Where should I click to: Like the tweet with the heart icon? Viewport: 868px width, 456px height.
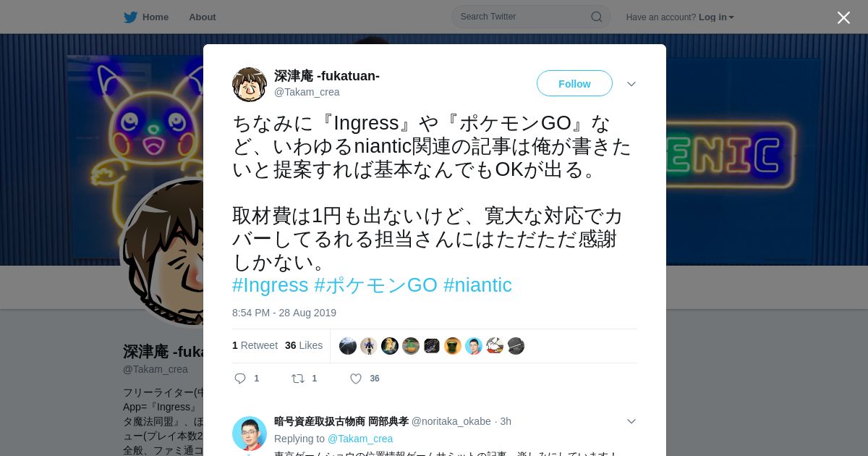tap(356, 379)
